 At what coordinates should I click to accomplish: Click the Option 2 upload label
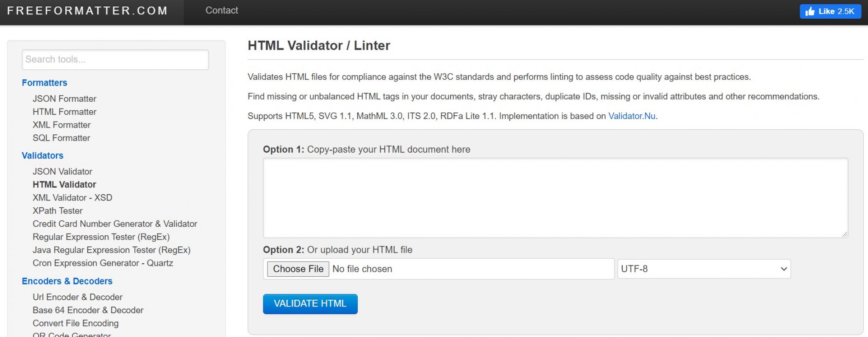(338, 250)
